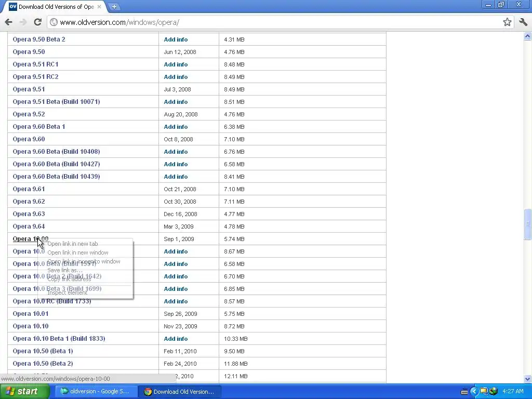
Task: Click the vertical scrollbar thumb
Action: click(x=527, y=224)
